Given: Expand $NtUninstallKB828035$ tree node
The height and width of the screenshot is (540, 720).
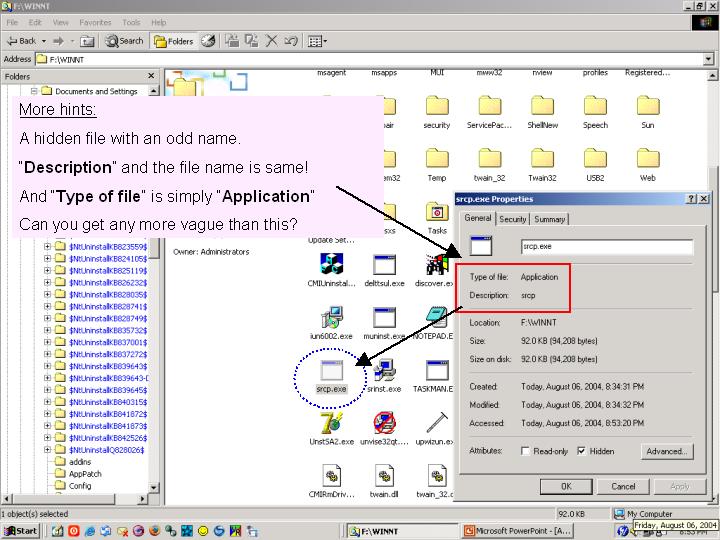Looking at the screenshot, I should (x=47, y=294).
